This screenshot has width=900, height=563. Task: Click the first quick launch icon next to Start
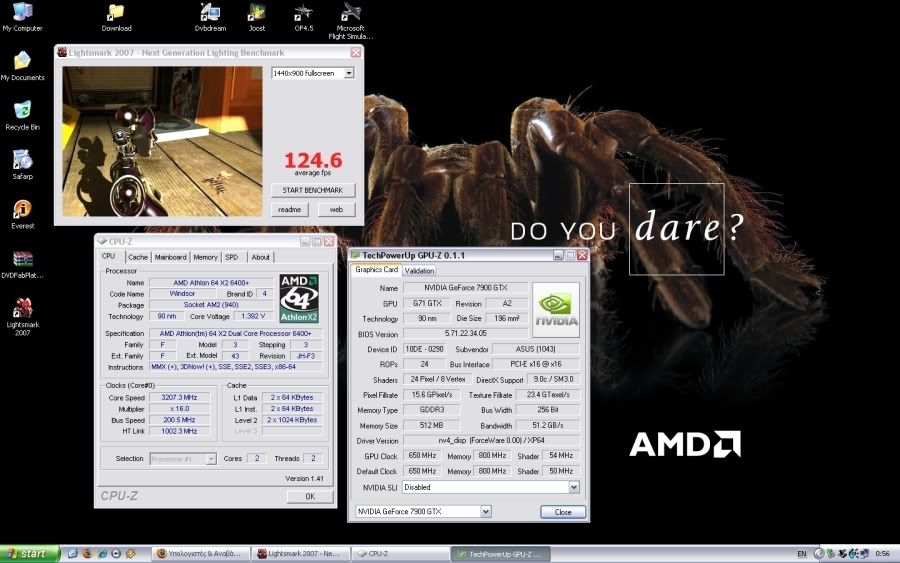[72, 553]
